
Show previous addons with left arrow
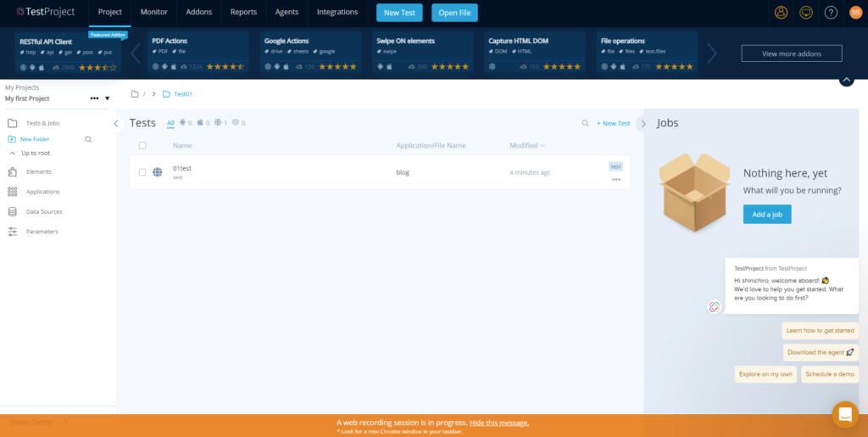click(x=135, y=53)
